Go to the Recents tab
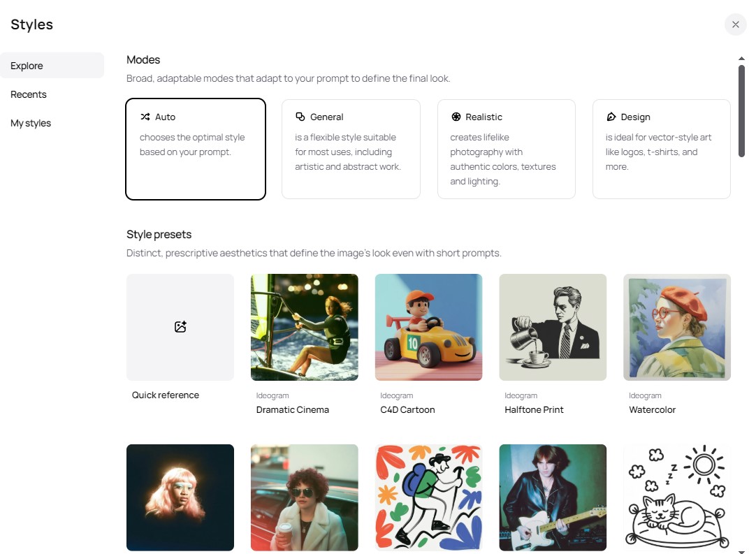756x554 pixels. coord(52,94)
